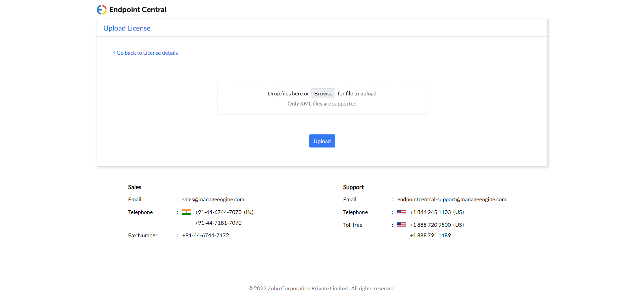Click the India flag icon under Sales
This screenshot has height=296, width=644.
point(186,212)
